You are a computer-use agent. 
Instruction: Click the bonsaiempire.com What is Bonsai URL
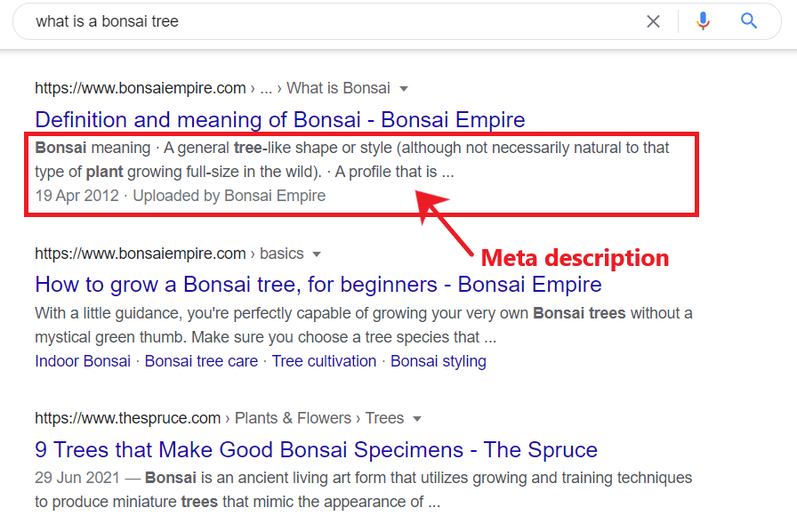213,88
